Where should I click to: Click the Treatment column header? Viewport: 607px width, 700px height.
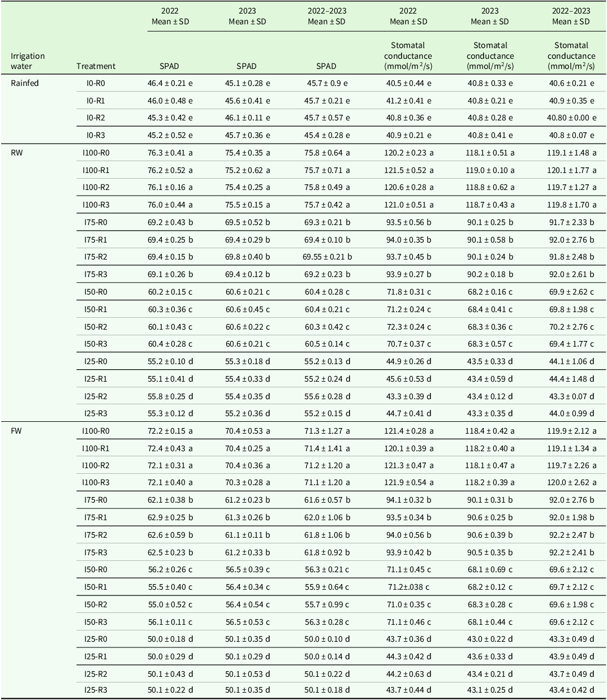coord(96,66)
